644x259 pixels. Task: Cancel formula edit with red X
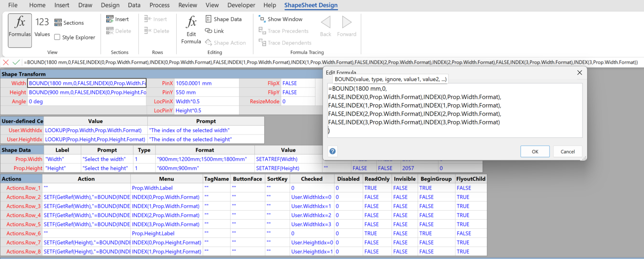pos(6,62)
